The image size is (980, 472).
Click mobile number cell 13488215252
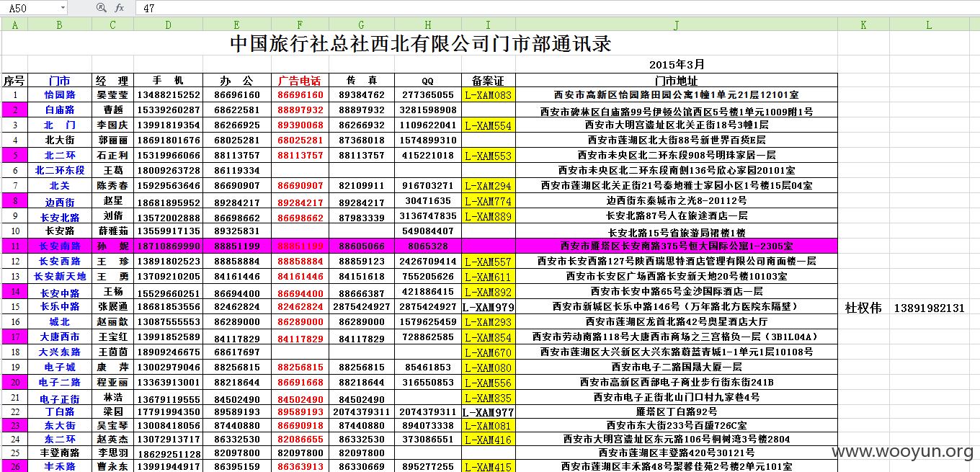[168, 94]
